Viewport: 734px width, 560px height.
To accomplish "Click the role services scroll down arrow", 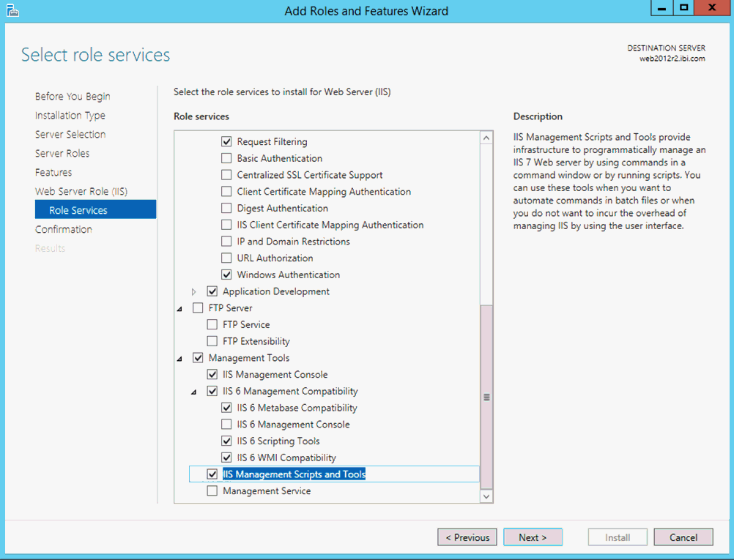I will (486, 496).
